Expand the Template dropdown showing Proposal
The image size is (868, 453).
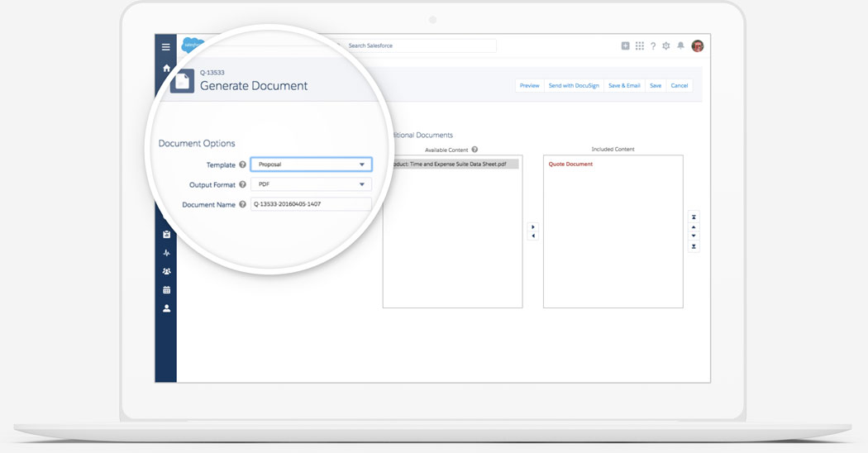[x=311, y=165]
